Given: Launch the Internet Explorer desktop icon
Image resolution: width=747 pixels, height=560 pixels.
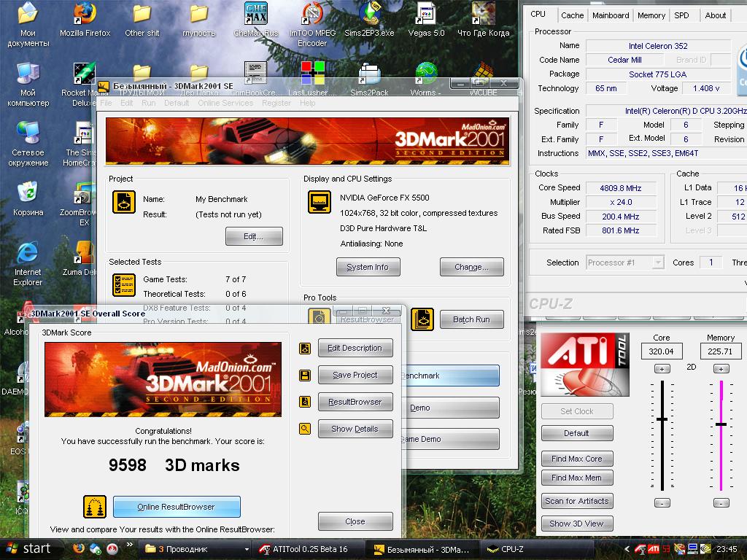Looking at the screenshot, I should (x=28, y=264).
